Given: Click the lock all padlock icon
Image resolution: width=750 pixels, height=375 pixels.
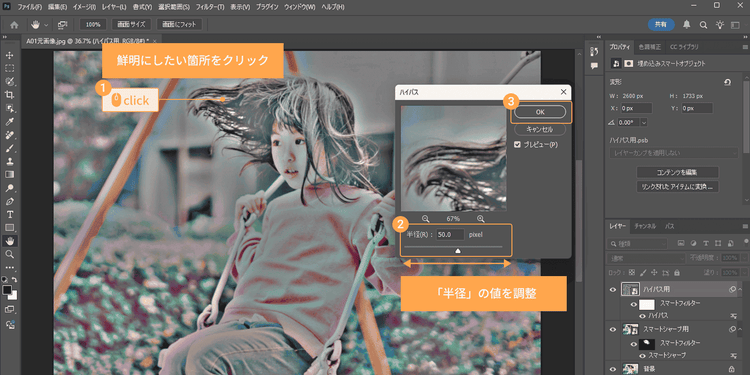Looking at the screenshot, I should 677,272.
